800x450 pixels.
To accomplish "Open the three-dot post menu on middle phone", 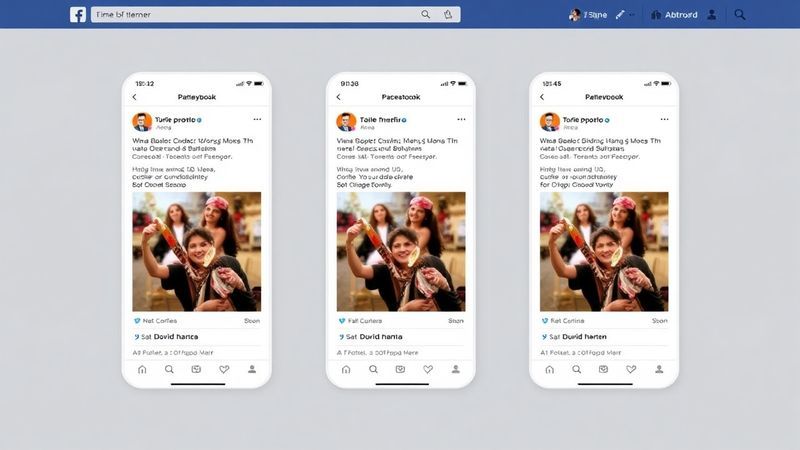I will (x=460, y=119).
